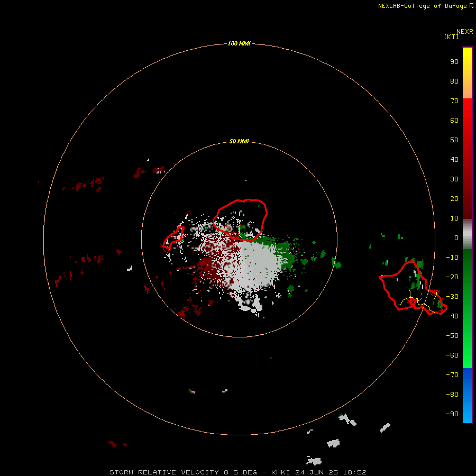This screenshot has width=476, height=476.
Task: Click the 50 NMI range ring label
Action: [239, 141]
